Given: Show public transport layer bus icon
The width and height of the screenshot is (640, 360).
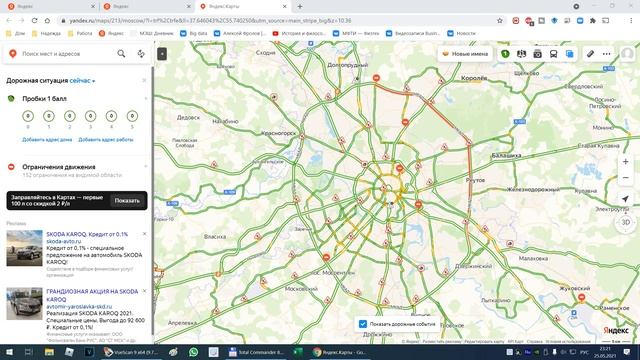Looking at the screenshot, I should click(553, 53).
